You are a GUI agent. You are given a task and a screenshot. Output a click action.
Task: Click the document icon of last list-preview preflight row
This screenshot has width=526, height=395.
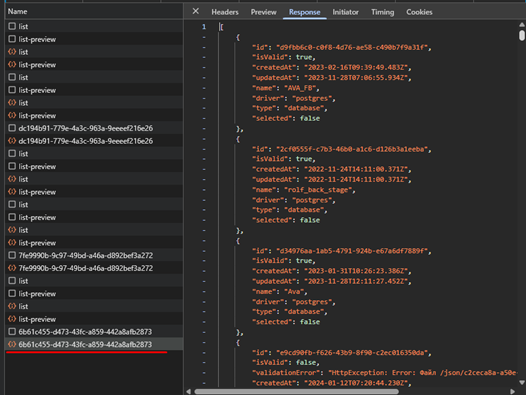click(x=12, y=293)
